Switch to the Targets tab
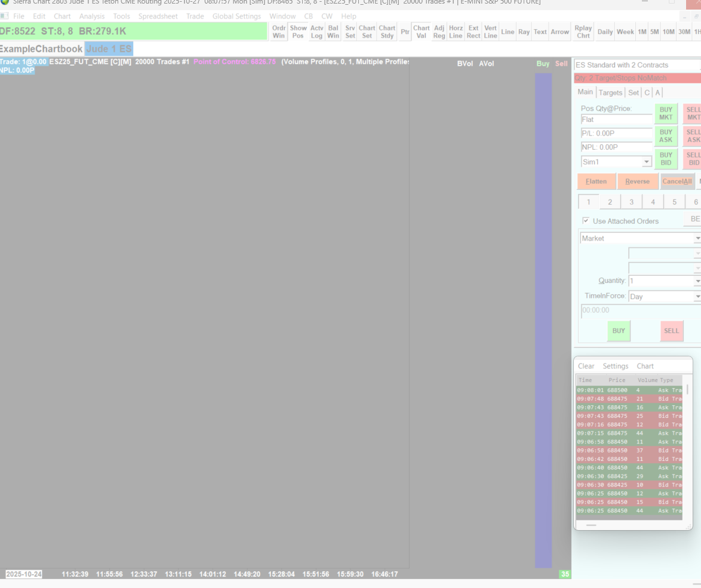The image size is (701, 588). coord(610,93)
